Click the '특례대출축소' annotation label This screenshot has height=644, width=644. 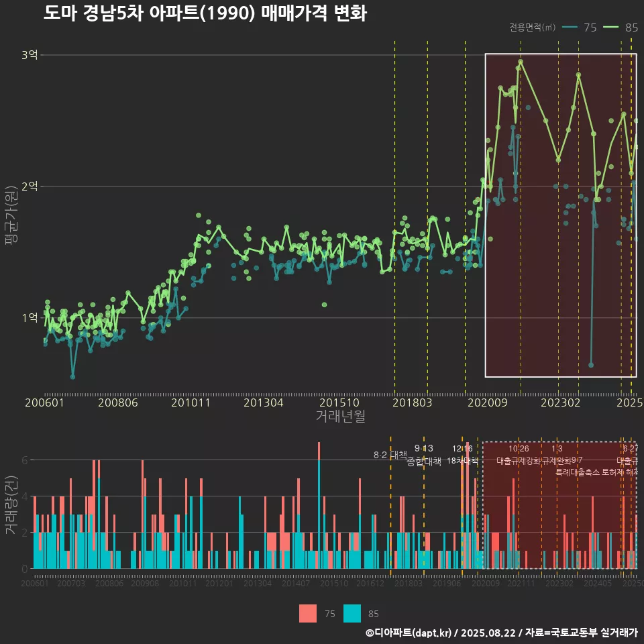point(578,472)
